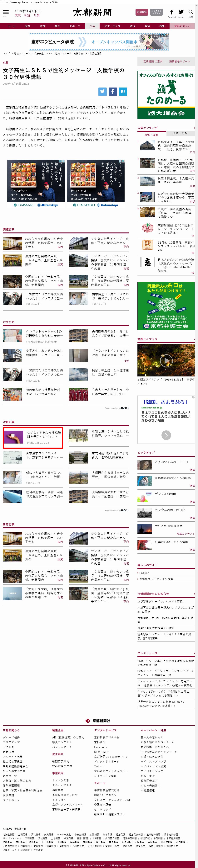Image resolution: width=198 pixels, height=868 pixels.
Task: Open the English link in 暮らしのガイド
Action: 144,573
